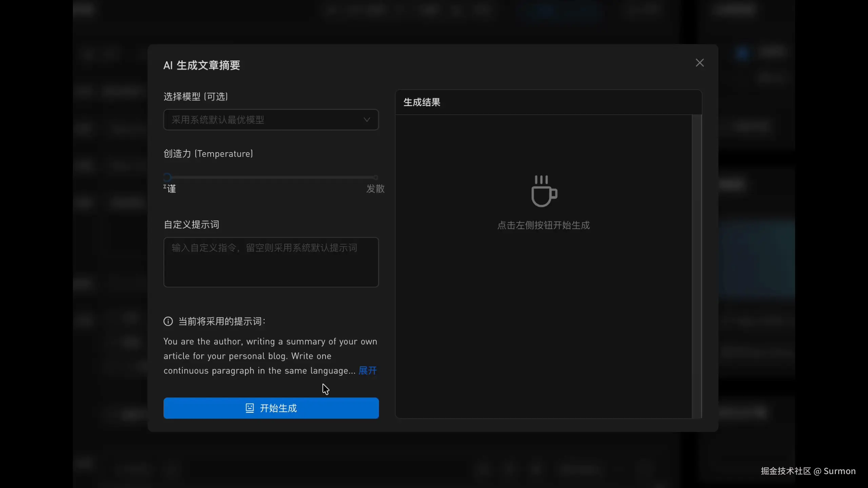Click the info circle icon before 当前将采用的提示词
The height and width of the screenshot is (488, 868).
point(168,321)
